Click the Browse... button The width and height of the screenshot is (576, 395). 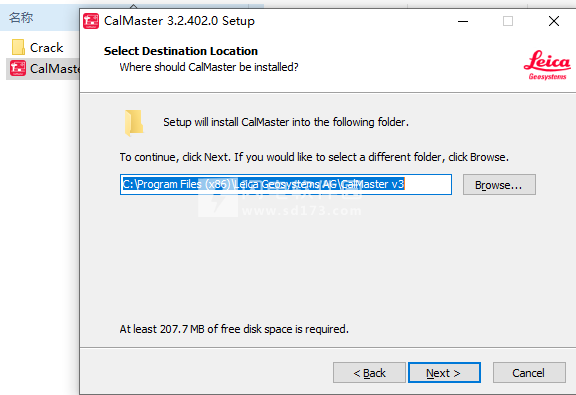(499, 184)
